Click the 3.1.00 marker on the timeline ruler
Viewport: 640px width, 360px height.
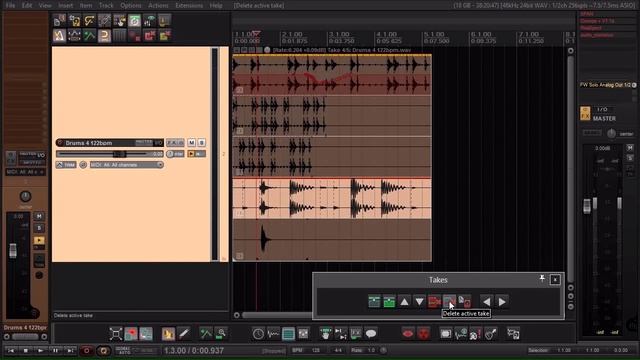pyautogui.click(x=339, y=34)
